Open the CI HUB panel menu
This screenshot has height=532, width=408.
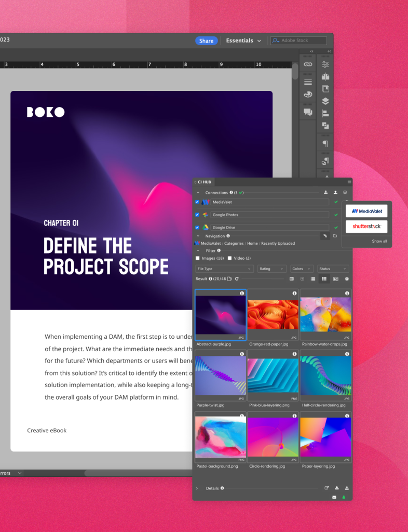point(349,182)
